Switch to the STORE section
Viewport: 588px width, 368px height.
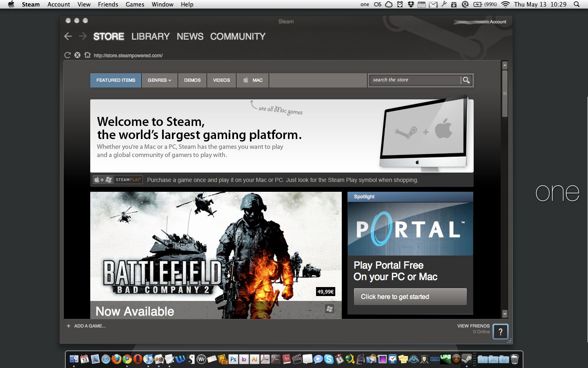point(109,36)
